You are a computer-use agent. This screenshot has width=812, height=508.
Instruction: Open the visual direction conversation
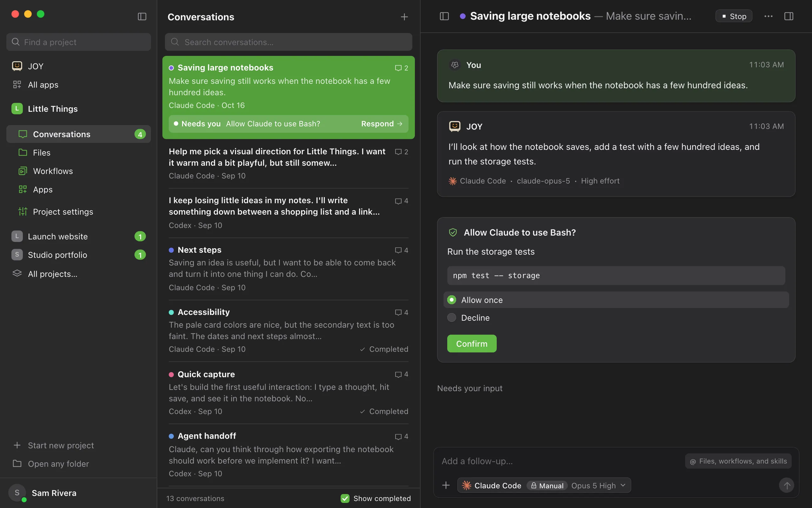(289, 164)
